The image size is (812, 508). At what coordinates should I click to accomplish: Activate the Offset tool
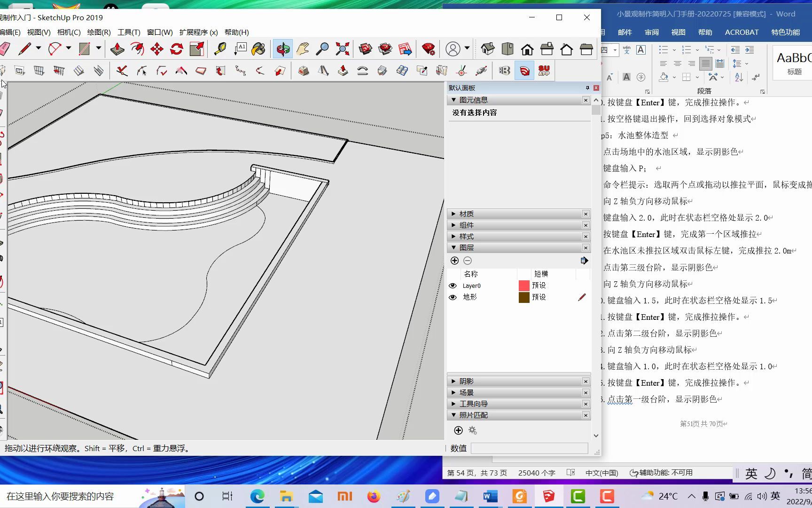[x=137, y=48]
